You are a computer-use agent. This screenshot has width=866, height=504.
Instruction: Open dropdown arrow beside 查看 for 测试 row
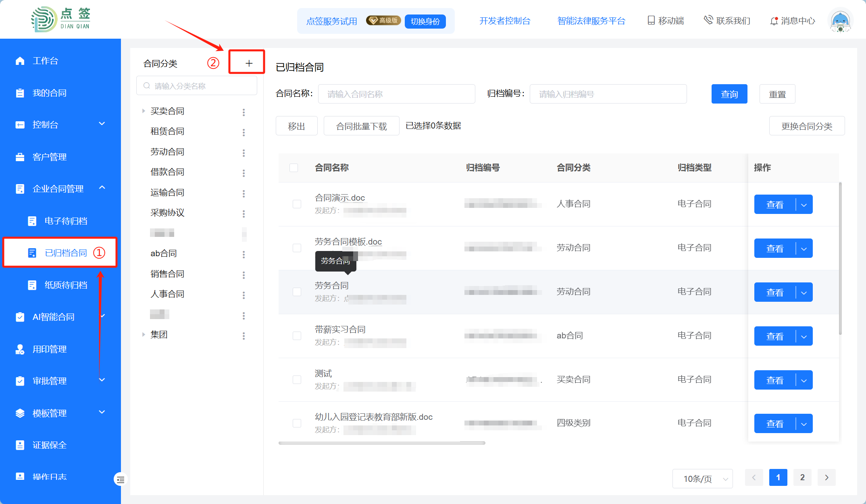click(x=804, y=380)
